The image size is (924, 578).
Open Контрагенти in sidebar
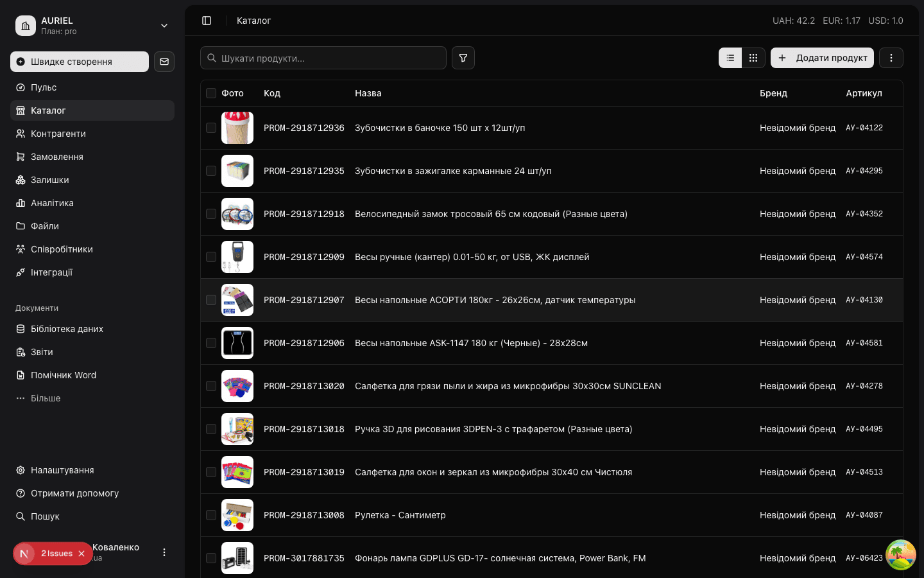pos(92,134)
